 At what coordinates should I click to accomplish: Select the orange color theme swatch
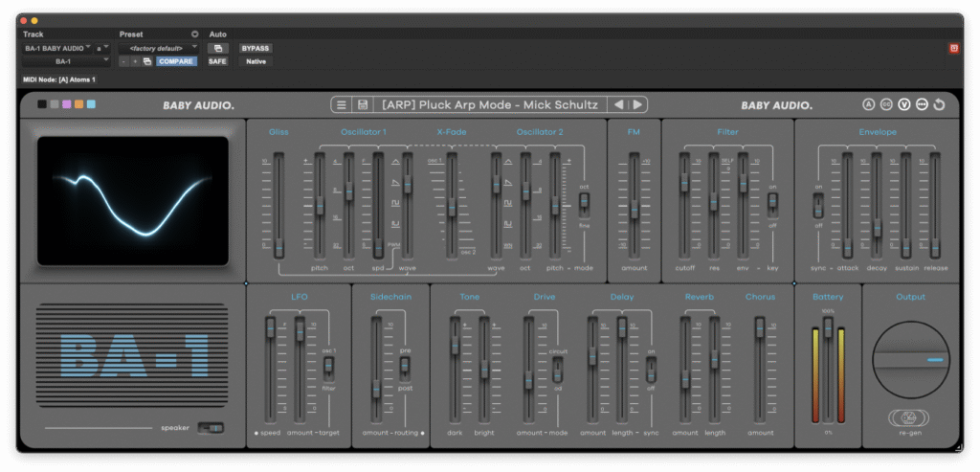(x=78, y=104)
